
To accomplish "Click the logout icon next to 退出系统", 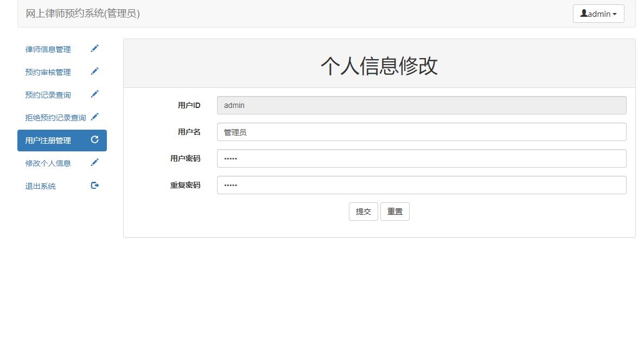I will click(95, 185).
